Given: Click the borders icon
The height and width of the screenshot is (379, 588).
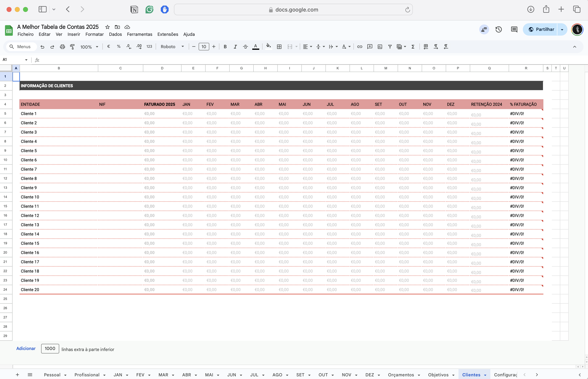Looking at the screenshot, I should [279, 47].
